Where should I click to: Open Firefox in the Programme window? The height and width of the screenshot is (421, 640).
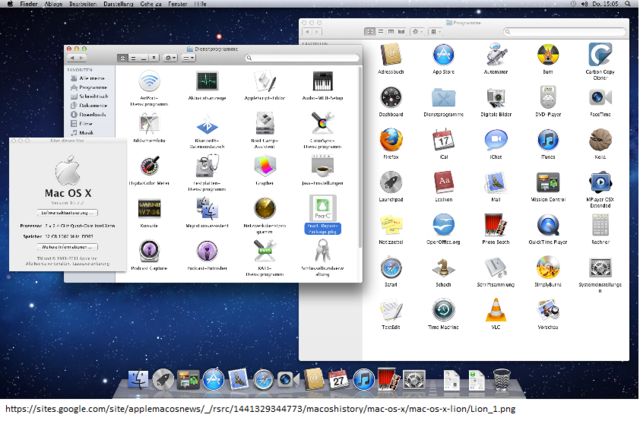[x=391, y=140]
